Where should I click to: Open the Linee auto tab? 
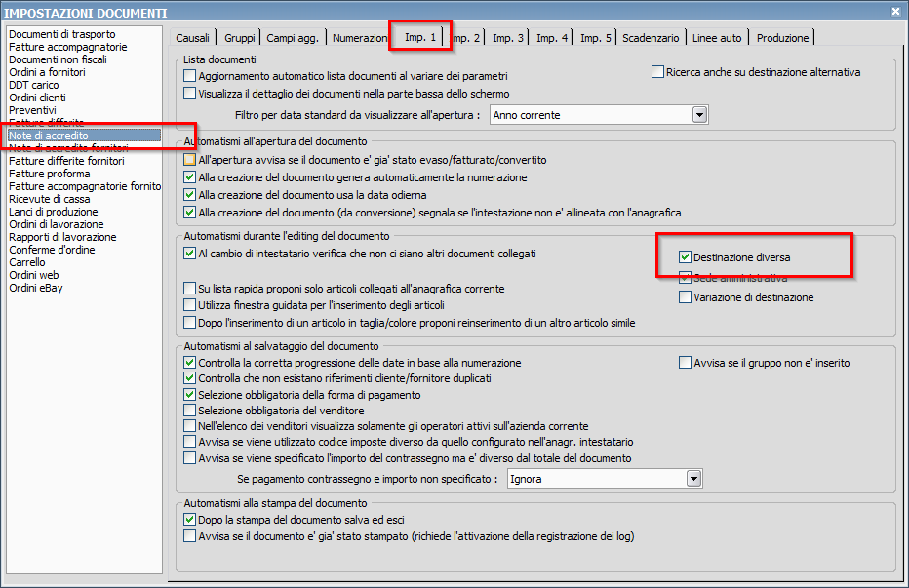pos(717,38)
